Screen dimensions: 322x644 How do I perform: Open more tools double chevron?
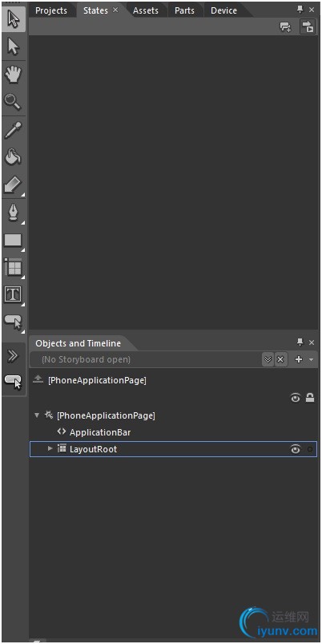pyautogui.click(x=13, y=355)
